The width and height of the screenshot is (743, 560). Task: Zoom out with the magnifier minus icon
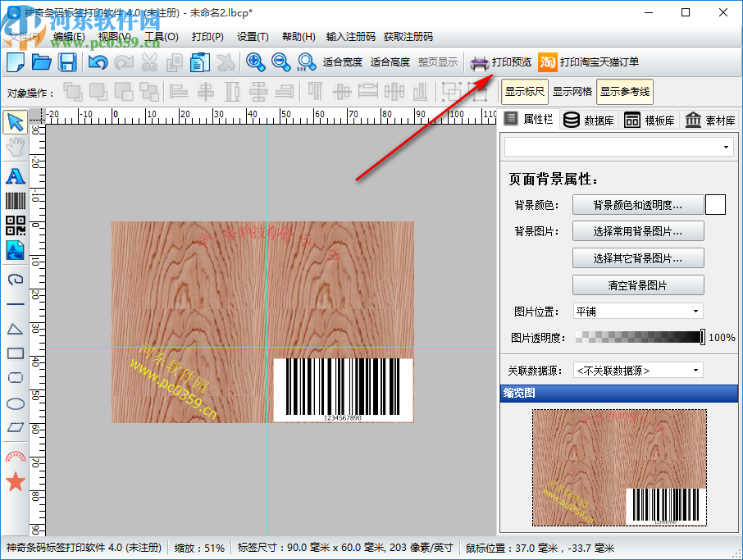point(281,62)
